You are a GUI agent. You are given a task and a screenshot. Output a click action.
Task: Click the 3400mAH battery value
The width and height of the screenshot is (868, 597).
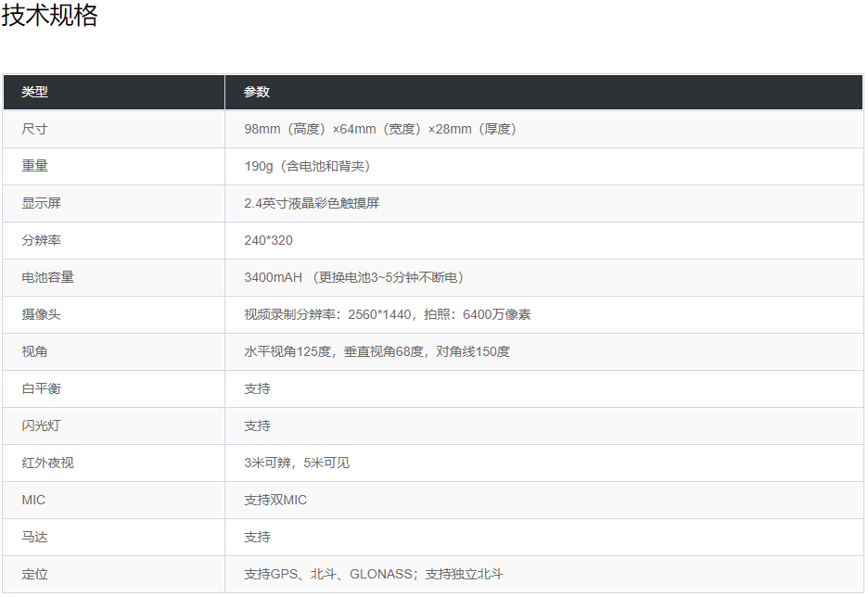tap(353, 277)
